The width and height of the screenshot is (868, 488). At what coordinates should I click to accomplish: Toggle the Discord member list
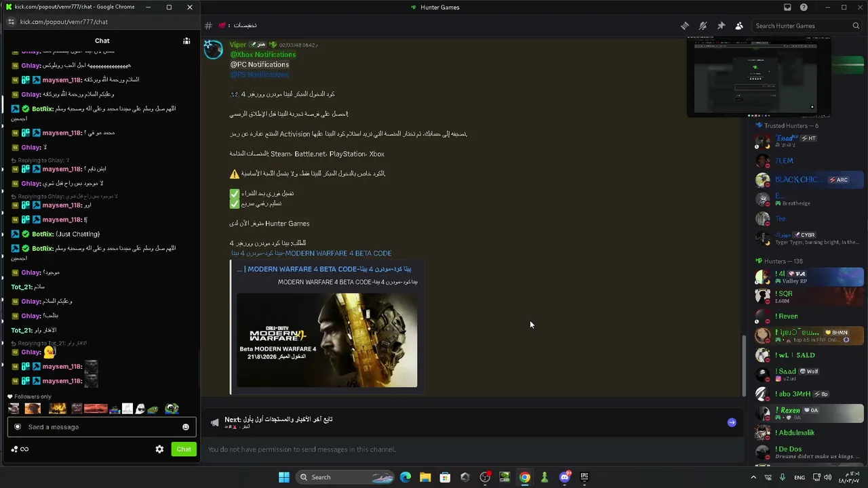coord(739,26)
